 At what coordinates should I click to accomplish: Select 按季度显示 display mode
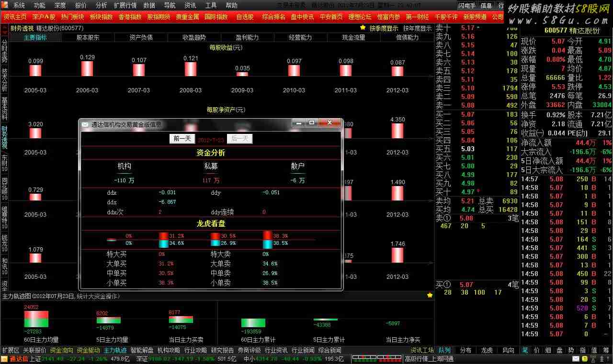pos(384,28)
